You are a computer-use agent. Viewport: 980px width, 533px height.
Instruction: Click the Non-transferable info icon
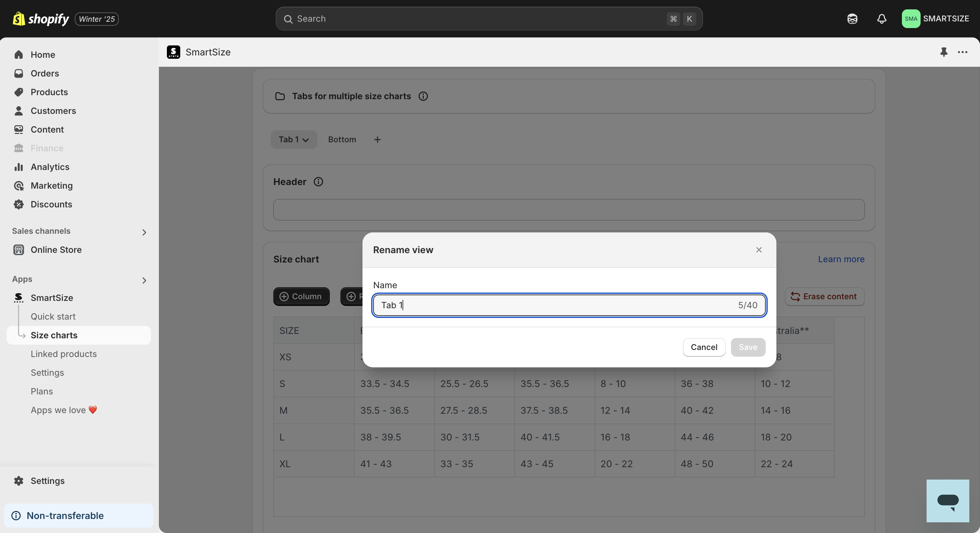(16, 516)
